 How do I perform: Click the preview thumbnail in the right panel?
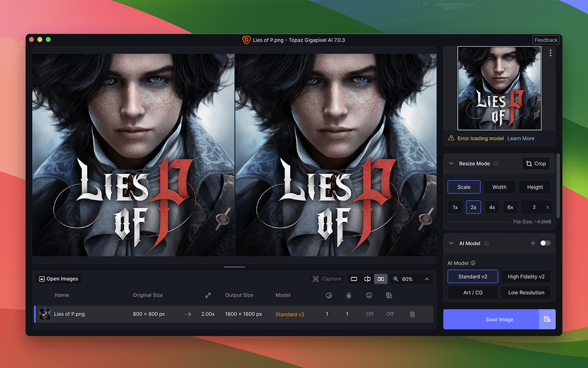coord(499,88)
